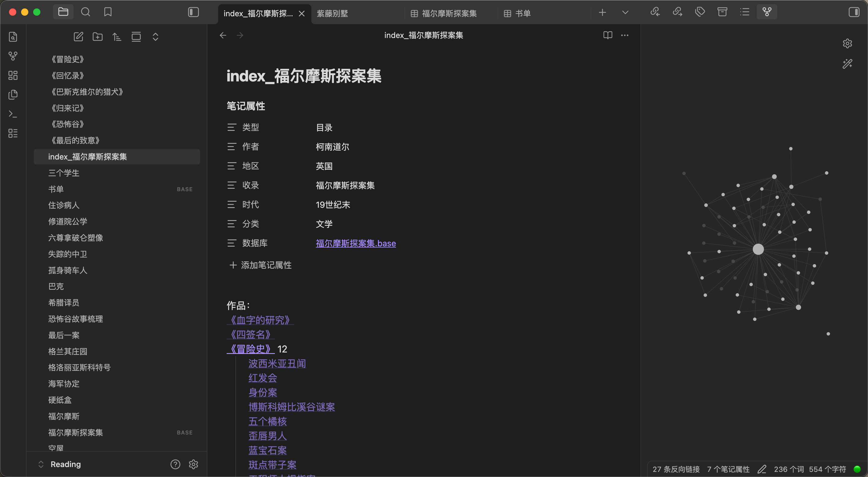The height and width of the screenshot is (477, 868).
Task: Switch to the 书单 tab
Action: (544, 14)
